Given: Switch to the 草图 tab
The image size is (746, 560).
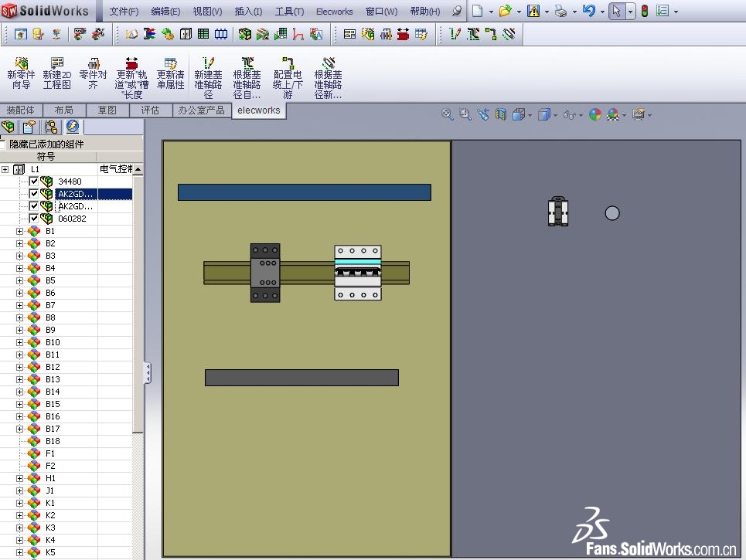Looking at the screenshot, I should [107, 110].
